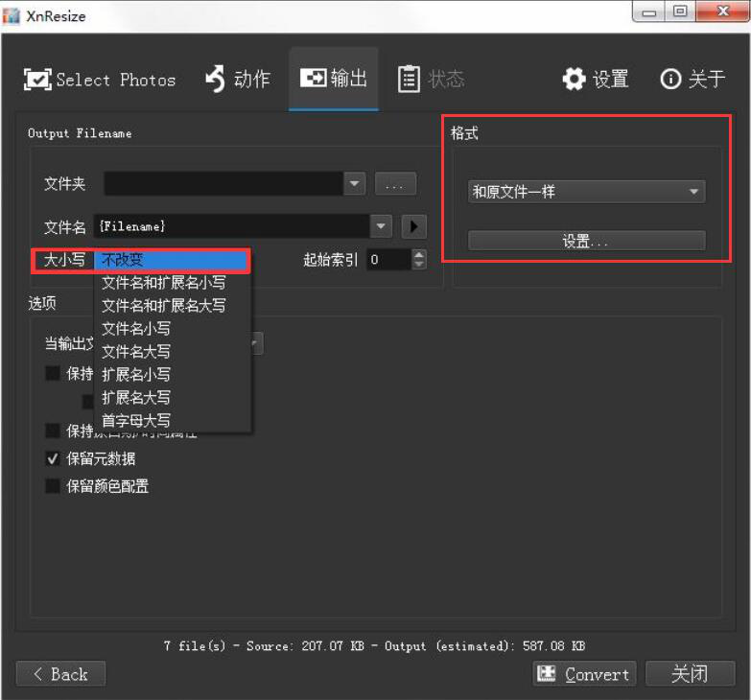This screenshot has width=751, height=700.
Task: Choose 首字母大写 option
Action: (x=173, y=420)
